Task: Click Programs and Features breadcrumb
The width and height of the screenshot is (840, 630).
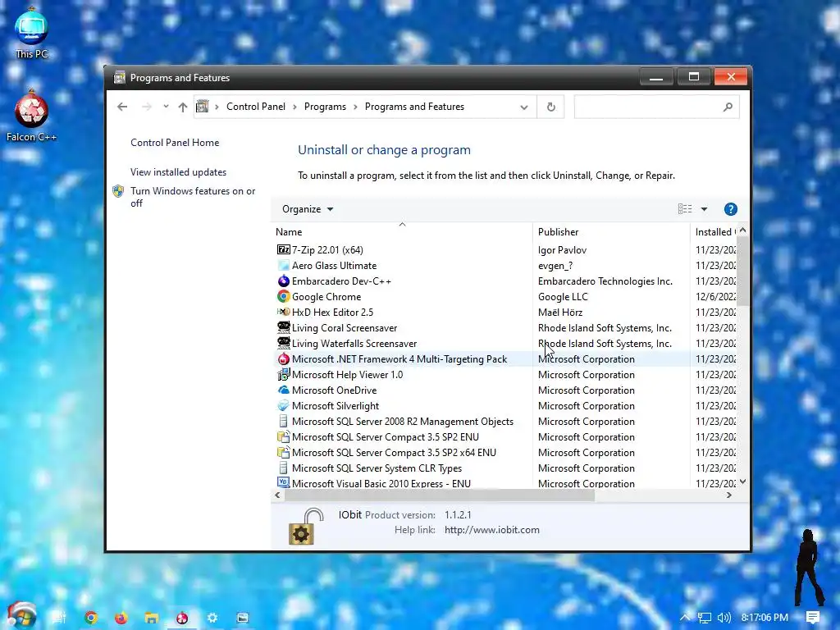Action: (414, 107)
